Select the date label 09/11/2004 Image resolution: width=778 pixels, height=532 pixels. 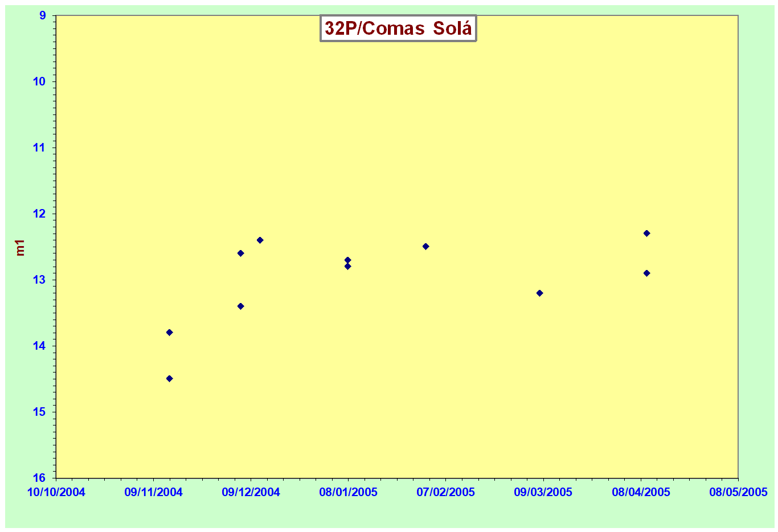click(153, 492)
